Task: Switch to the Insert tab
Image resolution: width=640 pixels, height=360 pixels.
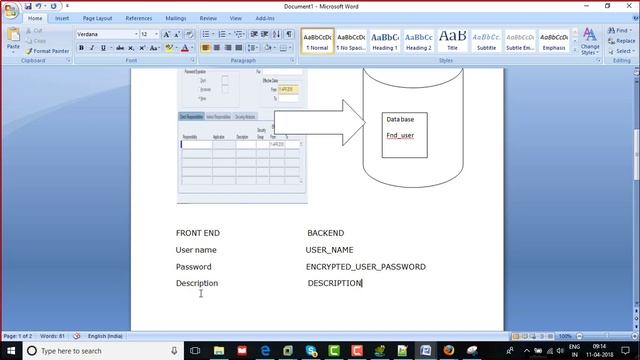Action: pyautogui.click(x=62, y=18)
